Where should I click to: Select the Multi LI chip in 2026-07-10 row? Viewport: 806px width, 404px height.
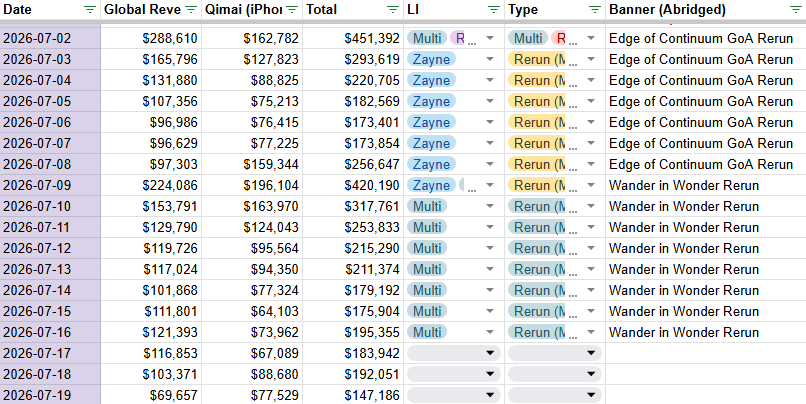click(427, 207)
